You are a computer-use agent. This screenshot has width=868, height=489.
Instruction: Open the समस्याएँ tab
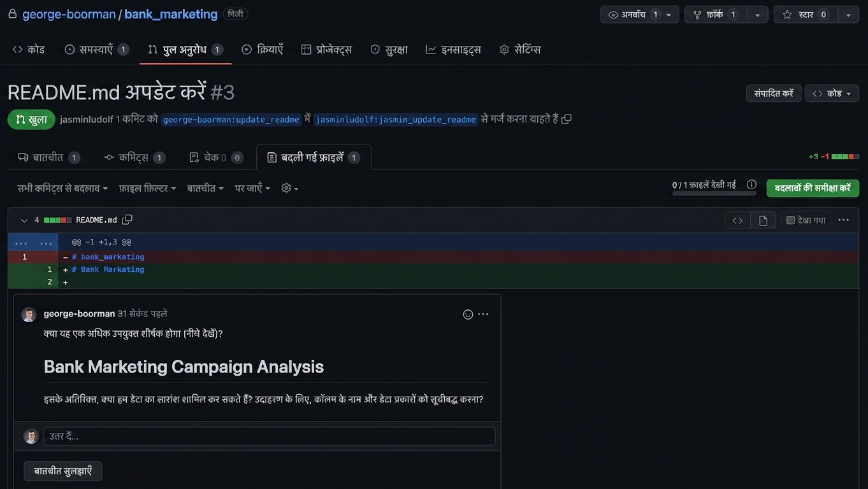97,50
